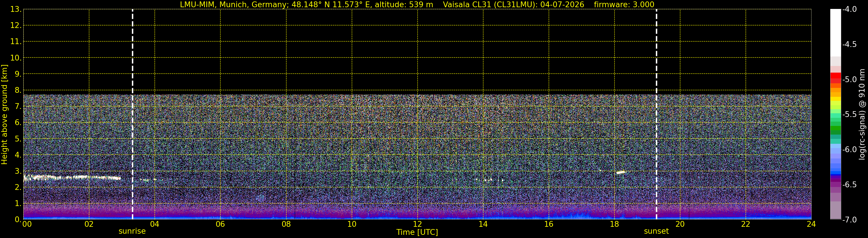Image resolution: width=868 pixels, height=238 pixels.
Task: Click the sunset label below the axis
Action: click(656, 231)
